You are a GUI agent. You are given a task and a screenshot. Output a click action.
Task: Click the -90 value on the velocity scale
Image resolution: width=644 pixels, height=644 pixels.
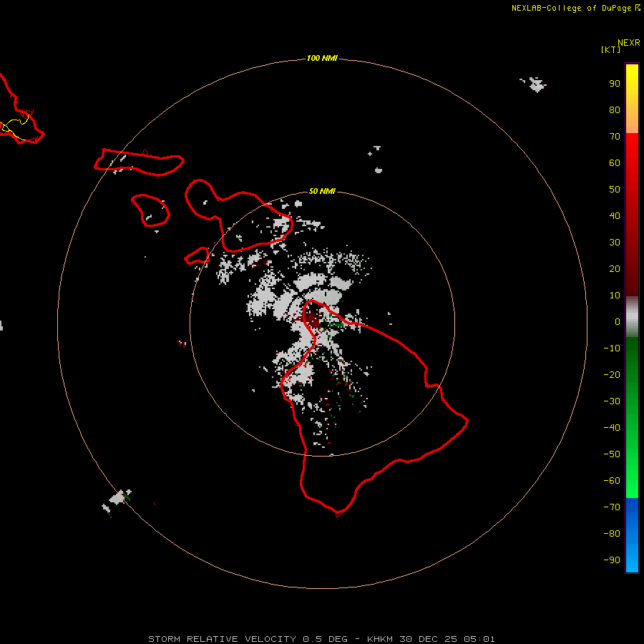612,560
